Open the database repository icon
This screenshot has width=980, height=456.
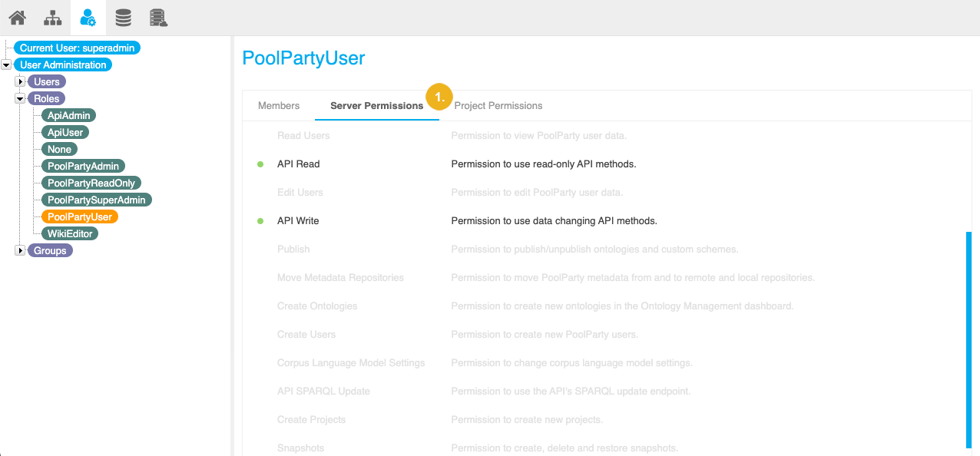point(123,17)
